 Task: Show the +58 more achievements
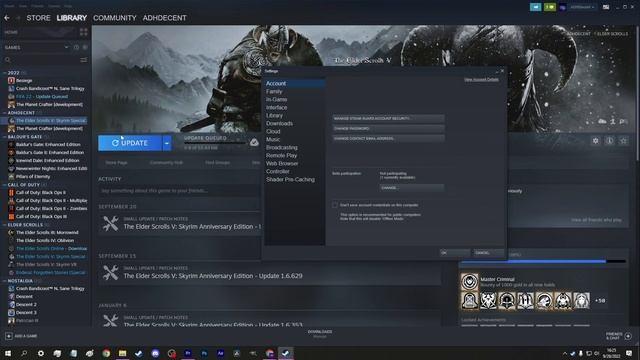[600, 301]
